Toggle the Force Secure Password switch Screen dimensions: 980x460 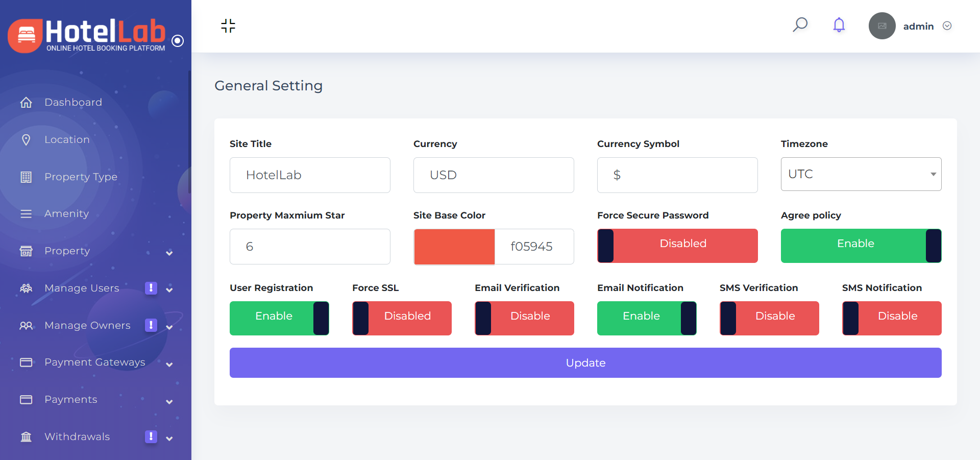click(x=677, y=246)
